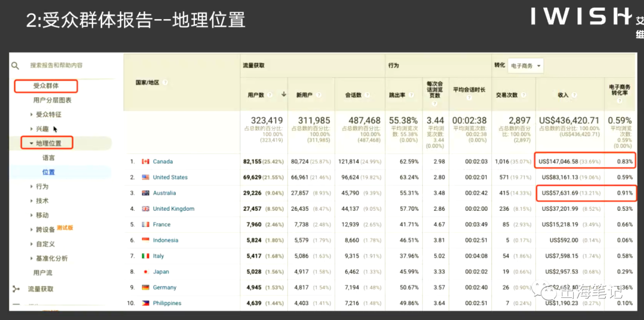The image size is (644, 320).
Task: Open the France country link
Action: click(x=162, y=224)
